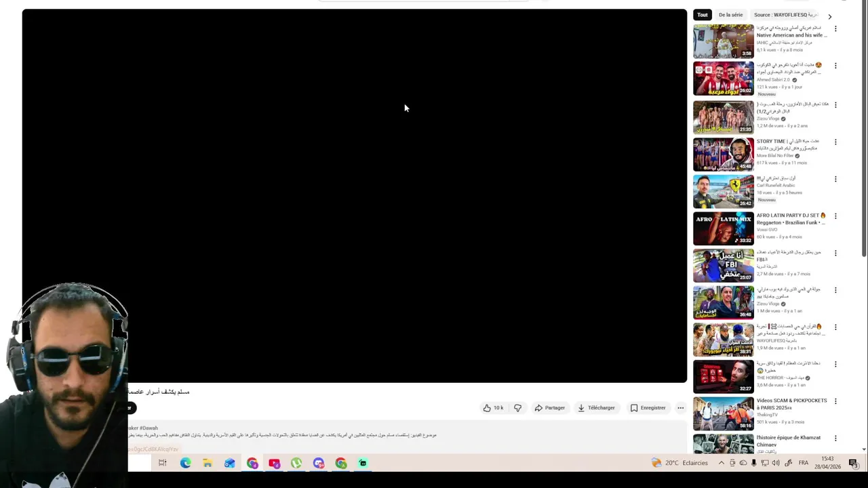Open options menu for FBI 25:07 video

[835, 253]
